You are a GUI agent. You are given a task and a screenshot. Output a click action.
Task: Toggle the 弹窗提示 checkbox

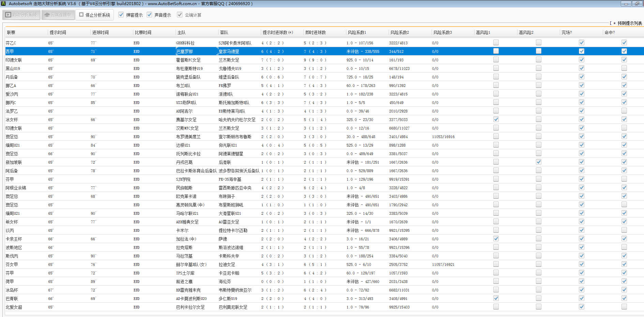[121, 15]
